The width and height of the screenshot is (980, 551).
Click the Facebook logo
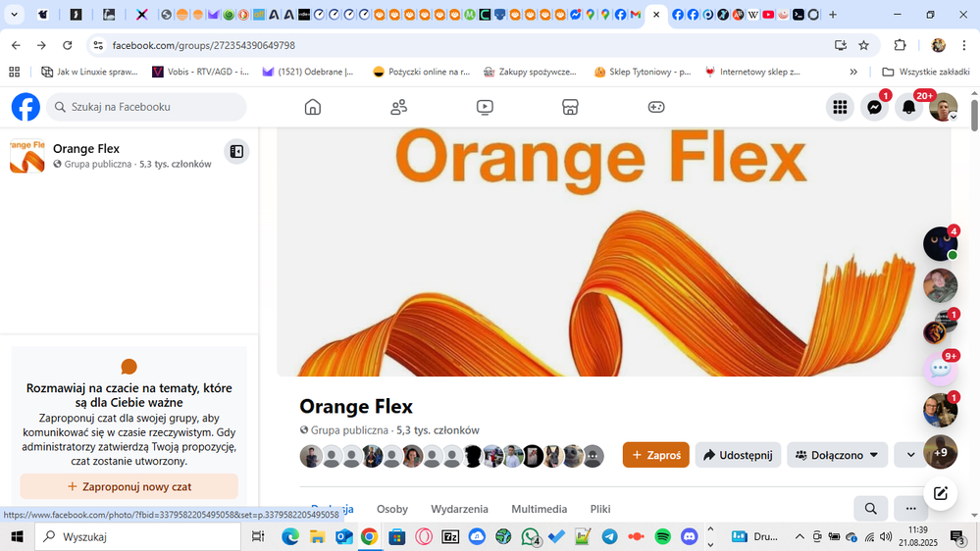[x=26, y=107]
